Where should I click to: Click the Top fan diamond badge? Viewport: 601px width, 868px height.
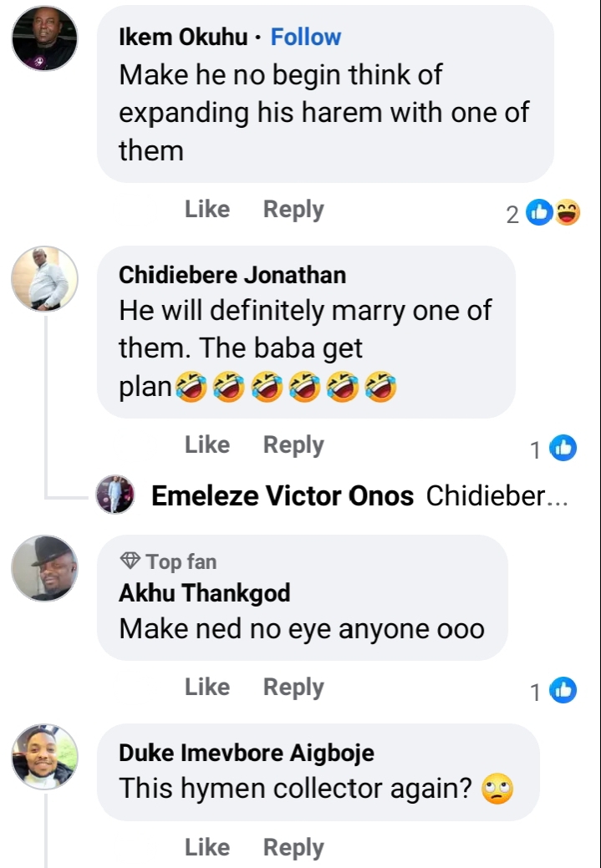pyautogui.click(x=130, y=561)
